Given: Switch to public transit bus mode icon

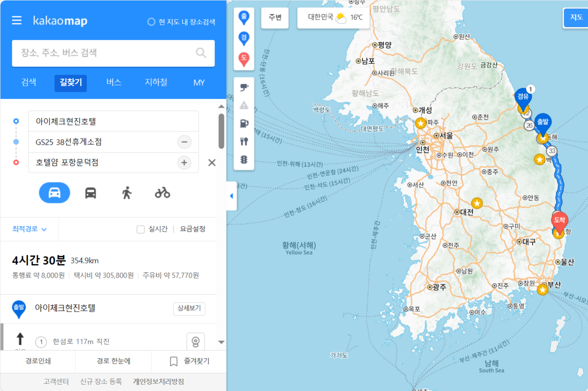Looking at the screenshot, I should click(x=91, y=193).
